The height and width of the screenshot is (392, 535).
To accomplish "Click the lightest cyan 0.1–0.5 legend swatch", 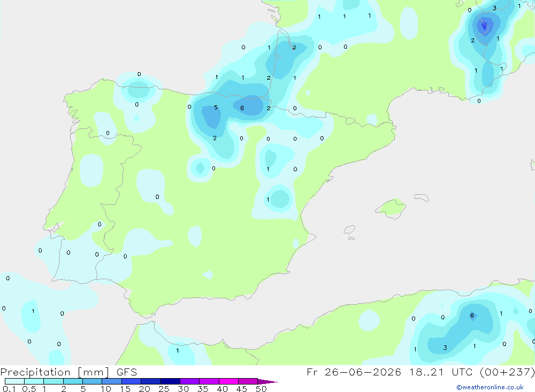I will point(14,381).
